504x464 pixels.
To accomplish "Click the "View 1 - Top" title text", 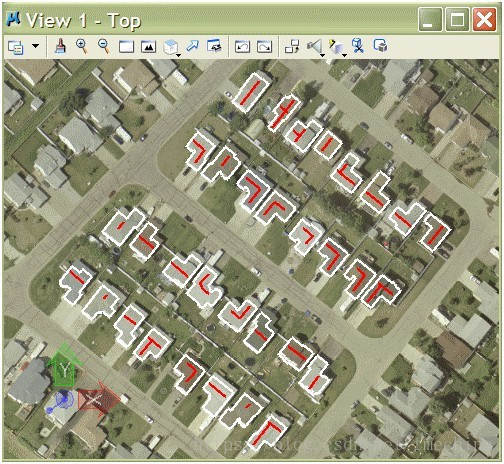I will tap(83, 21).
